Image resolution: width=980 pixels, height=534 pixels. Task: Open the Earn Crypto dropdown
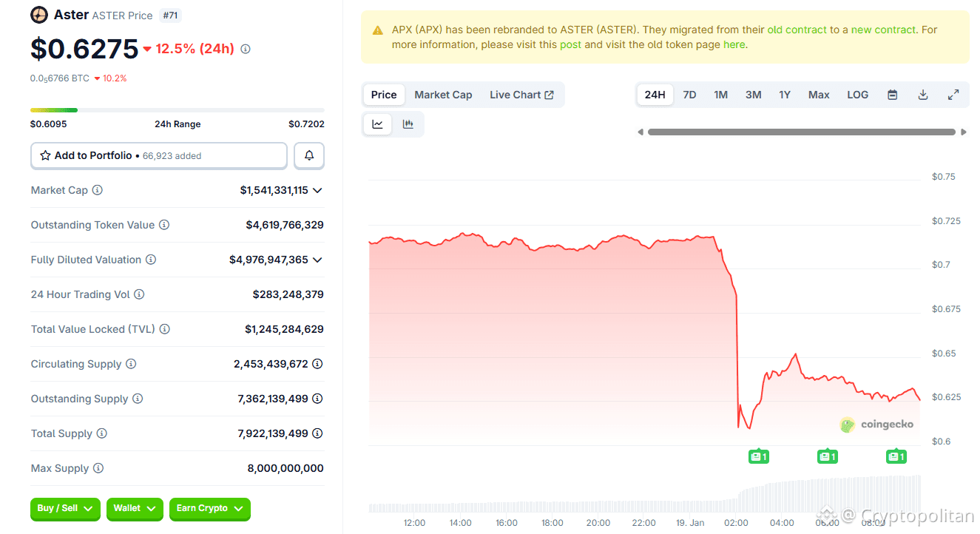[209, 510]
